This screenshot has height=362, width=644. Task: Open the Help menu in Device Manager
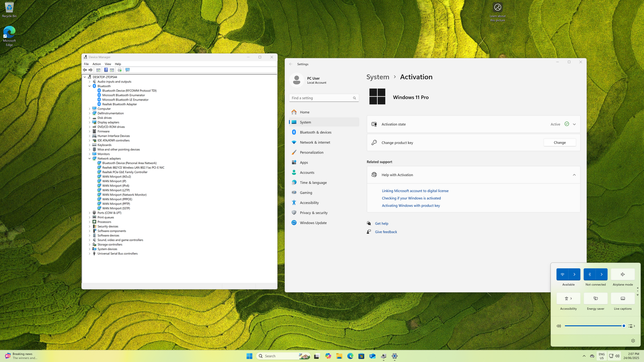click(118, 64)
